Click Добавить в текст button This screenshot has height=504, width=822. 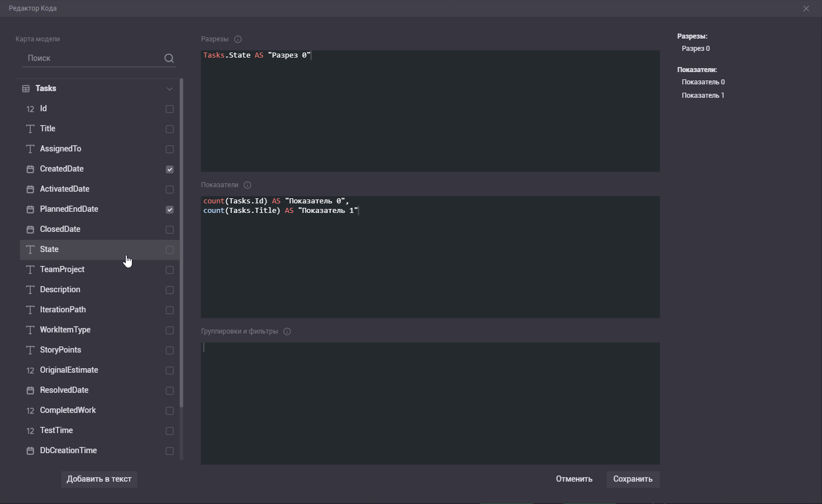click(99, 479)
